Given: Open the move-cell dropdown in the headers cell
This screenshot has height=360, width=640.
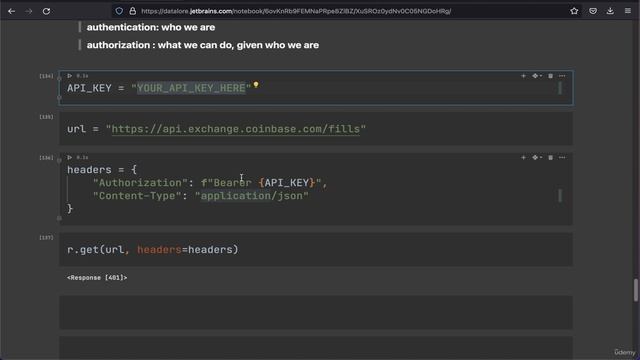Looking at the screenshot, I should click(537, 158).
